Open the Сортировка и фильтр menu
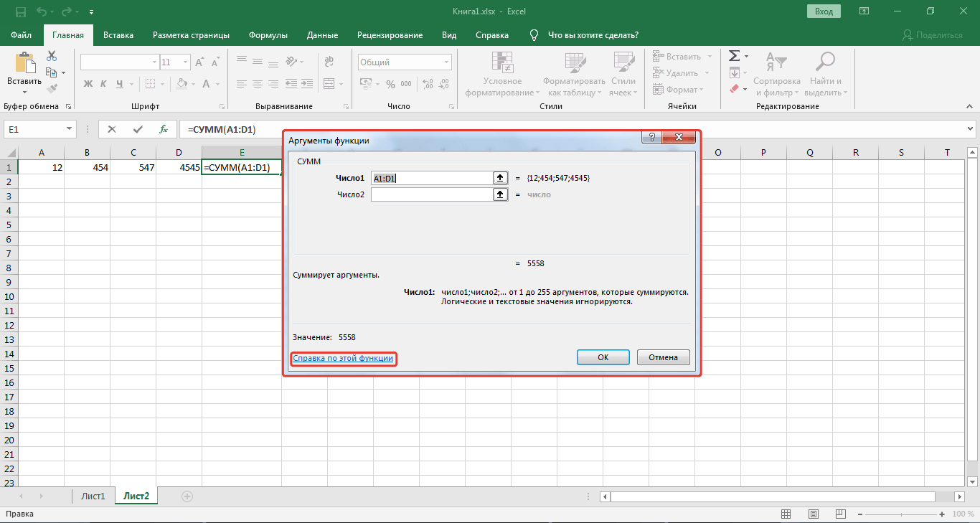 pyautogui.click(x=777, y=75)
